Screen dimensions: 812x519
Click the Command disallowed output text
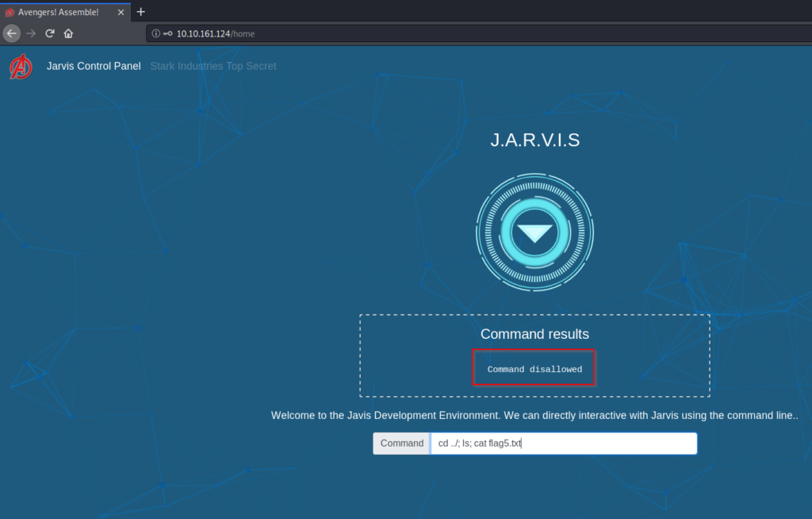click(x=534, y=369)
